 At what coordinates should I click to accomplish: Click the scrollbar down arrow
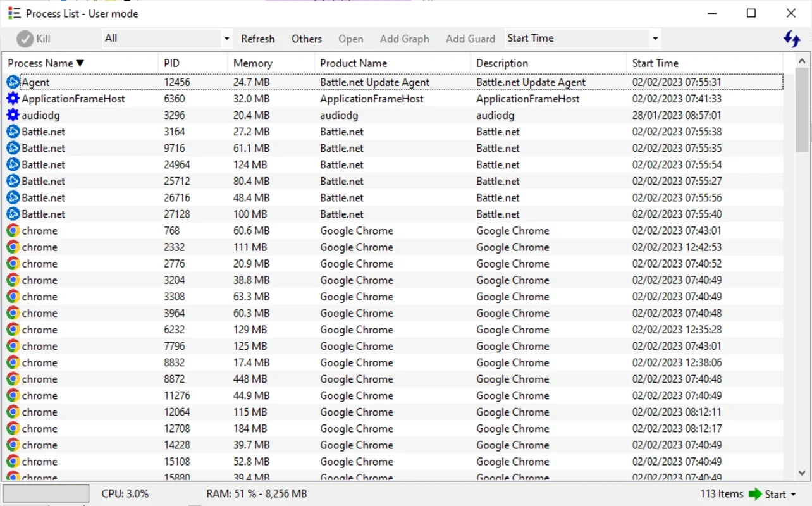click(x=802, y=472)
